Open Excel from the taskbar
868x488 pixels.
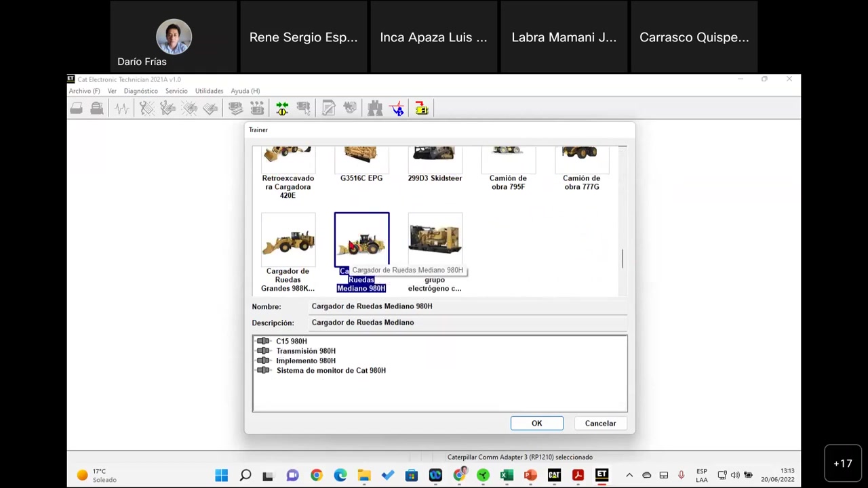[x=507, y=475]
